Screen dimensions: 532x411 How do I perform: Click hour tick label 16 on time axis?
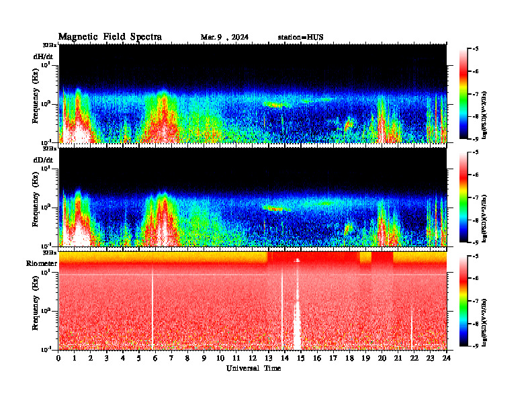[x=317, y=358]
